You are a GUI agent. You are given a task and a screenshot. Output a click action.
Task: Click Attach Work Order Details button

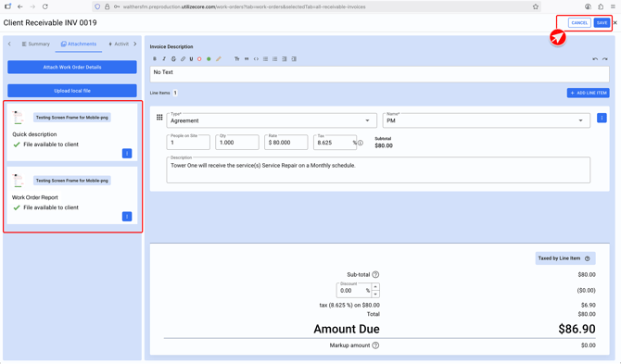point(72,67)
